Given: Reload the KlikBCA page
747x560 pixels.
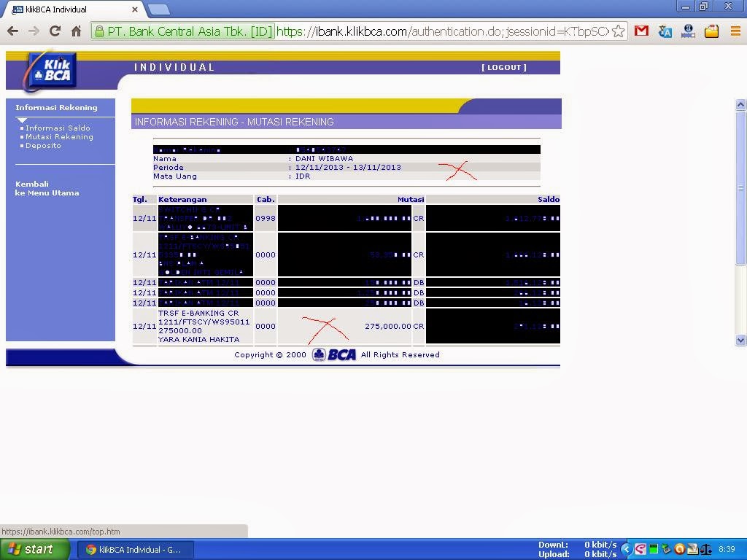Looking at the screenshot, I should 55,31.
